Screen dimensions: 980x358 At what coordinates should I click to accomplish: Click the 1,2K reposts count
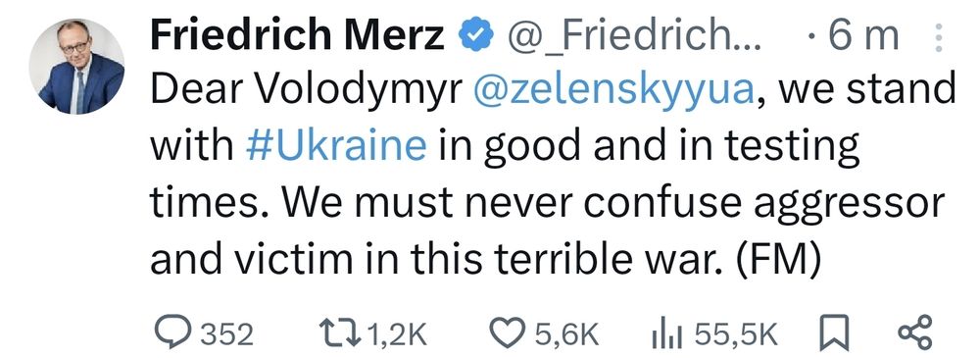pos(396,335)
